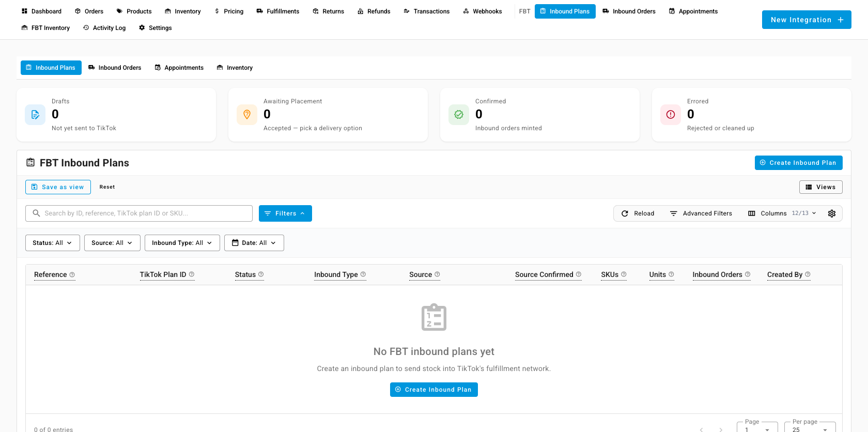Click the Confirmed card checkmark icon

[459, 115]
